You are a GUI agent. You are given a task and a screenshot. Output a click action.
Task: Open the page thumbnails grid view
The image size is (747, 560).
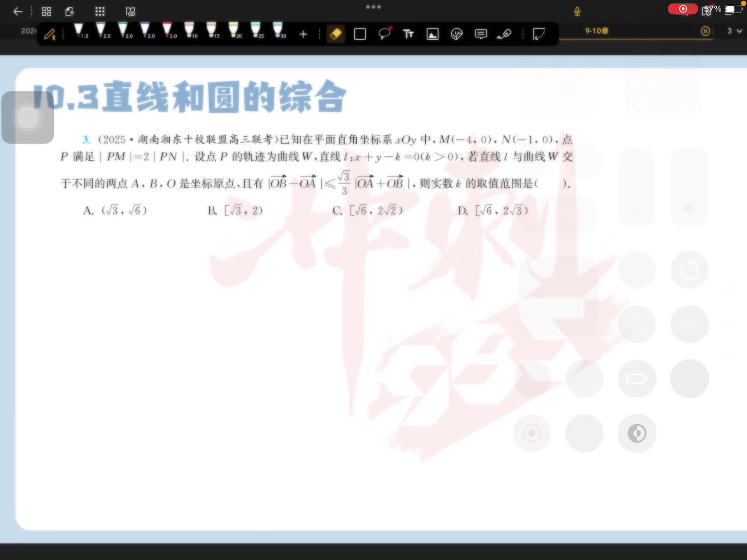(x=47, y=12)
